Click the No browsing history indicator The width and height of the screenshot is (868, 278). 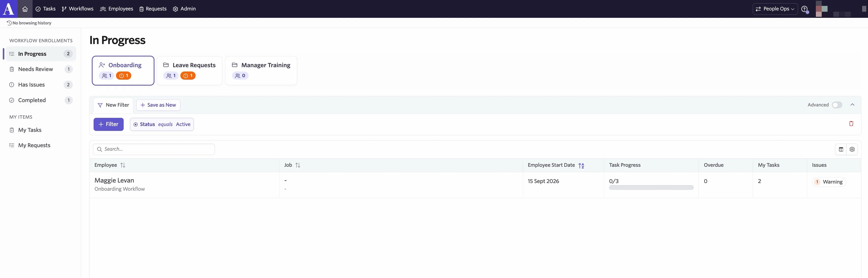pyautogui.click(x=29, y=23)
